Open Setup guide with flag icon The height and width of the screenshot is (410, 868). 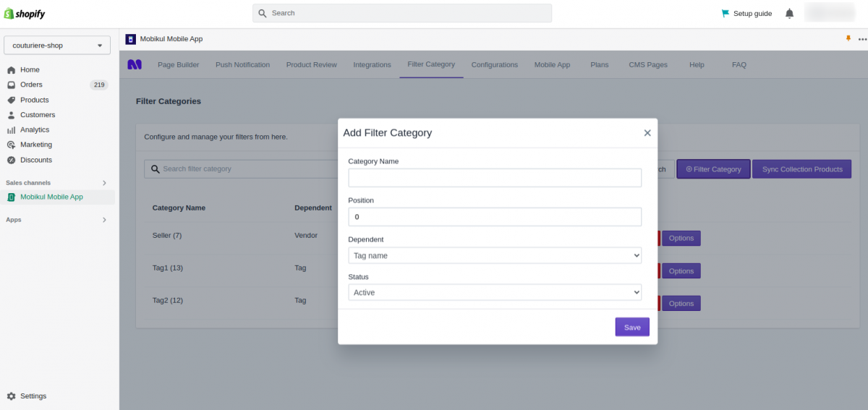click(x=746, y=13)
